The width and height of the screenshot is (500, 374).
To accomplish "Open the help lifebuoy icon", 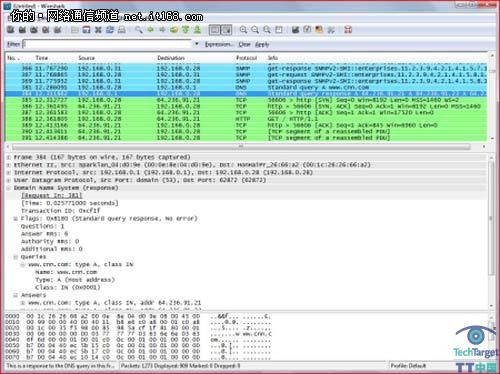I will 348,30.
